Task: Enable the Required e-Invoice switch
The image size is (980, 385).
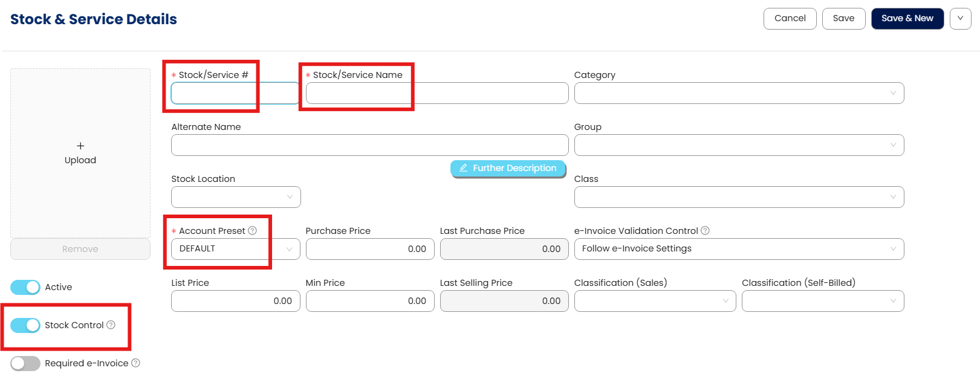Action: [x=25, y=363]
